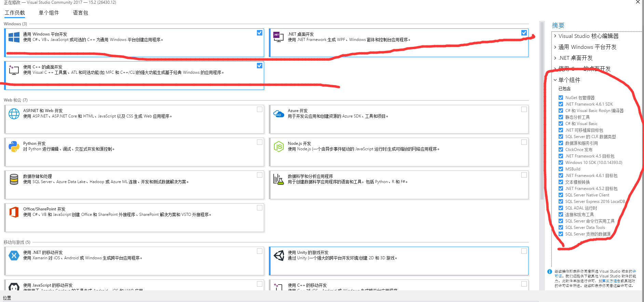The height and width of the screenshot is (302, 644).
Task: Check the ASP.NET 和 Web 开发 checkbox
Action: (x=260, y=109)
